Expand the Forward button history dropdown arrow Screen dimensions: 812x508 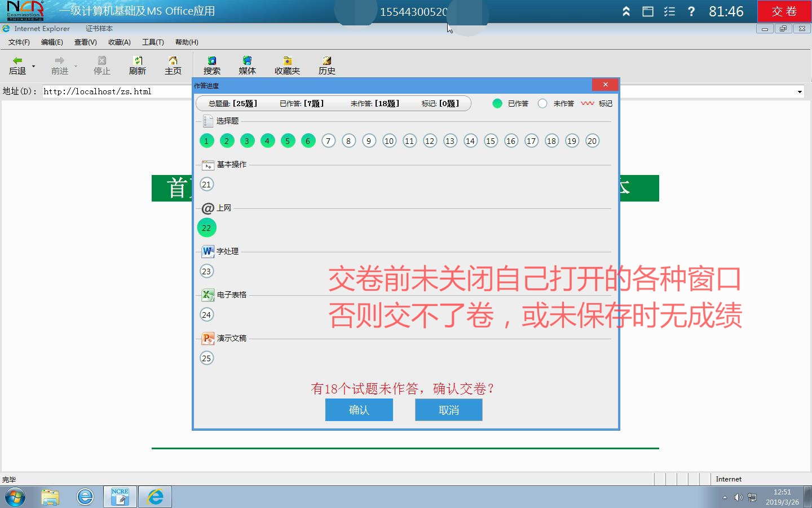point(76,66)
